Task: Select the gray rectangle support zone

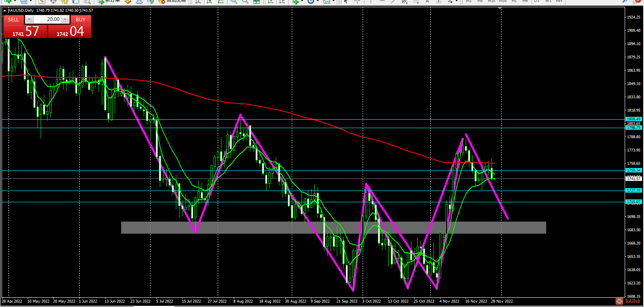Action: click(333, 227)
